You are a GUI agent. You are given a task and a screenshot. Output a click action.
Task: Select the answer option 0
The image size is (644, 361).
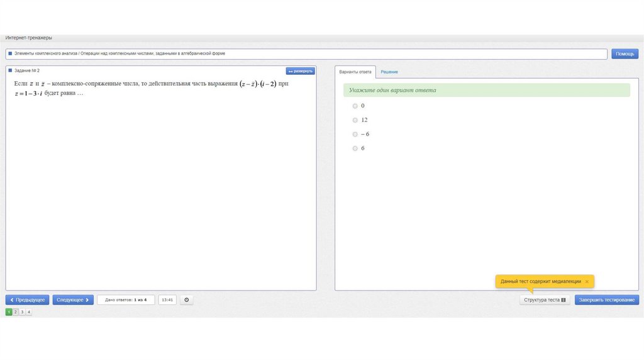pos(355,106)
